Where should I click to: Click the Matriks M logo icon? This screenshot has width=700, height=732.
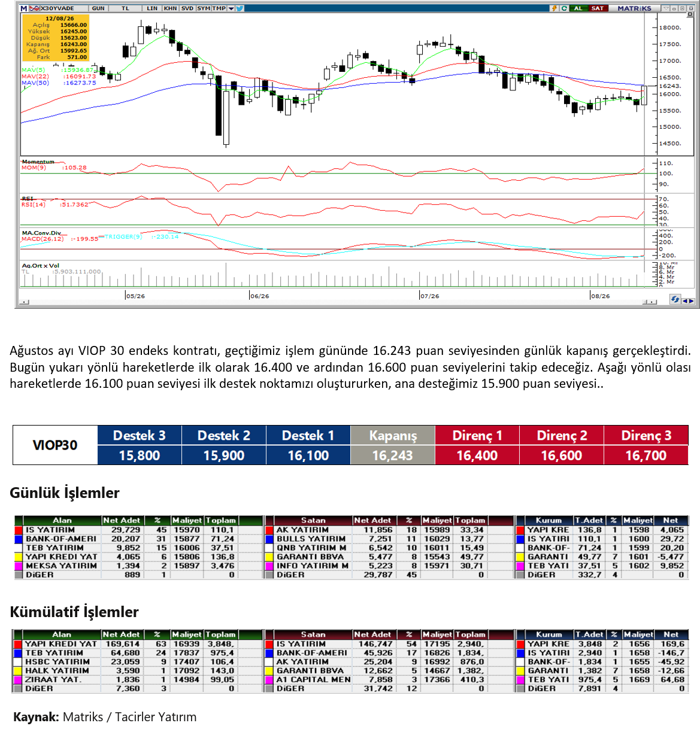[23, 8]
